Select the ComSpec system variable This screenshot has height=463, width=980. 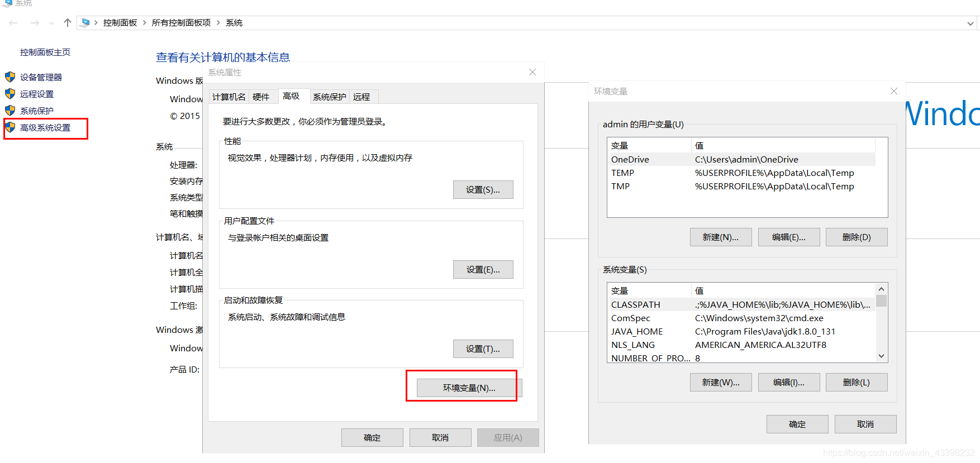pyautogui.click(x=741, y=318)
